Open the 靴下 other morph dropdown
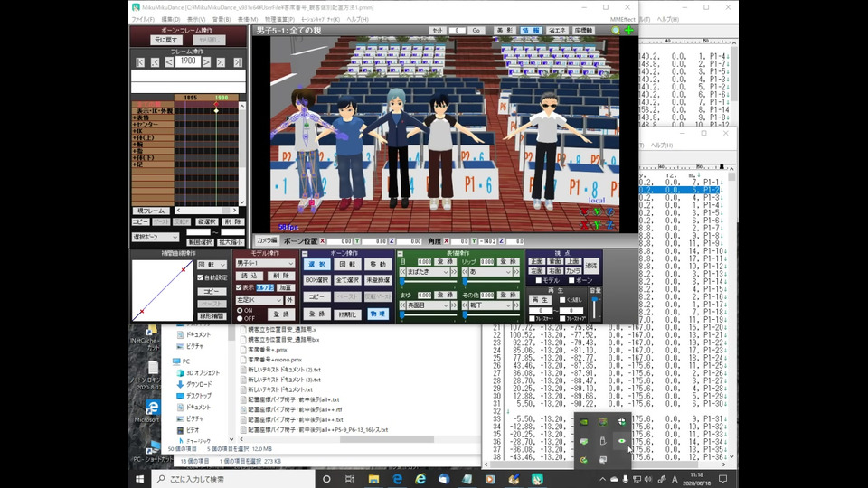 coord(491,305)
